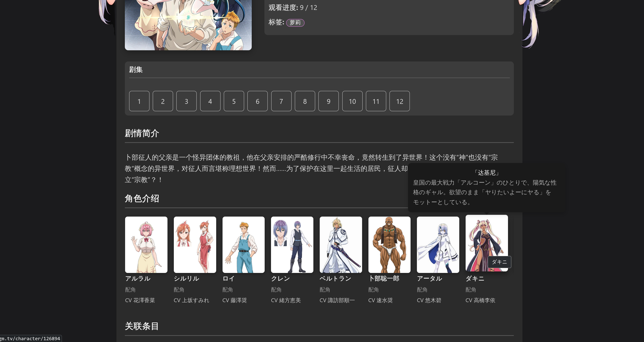644x342 pixels.
Task: Click the 萝莉 tag
Action: tap(295, 23)
